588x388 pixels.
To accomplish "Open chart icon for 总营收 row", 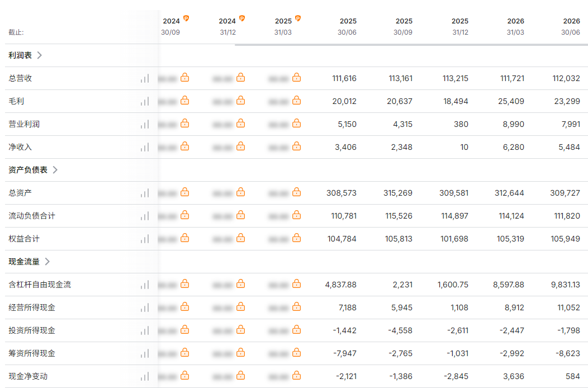I will pos(145,78).
